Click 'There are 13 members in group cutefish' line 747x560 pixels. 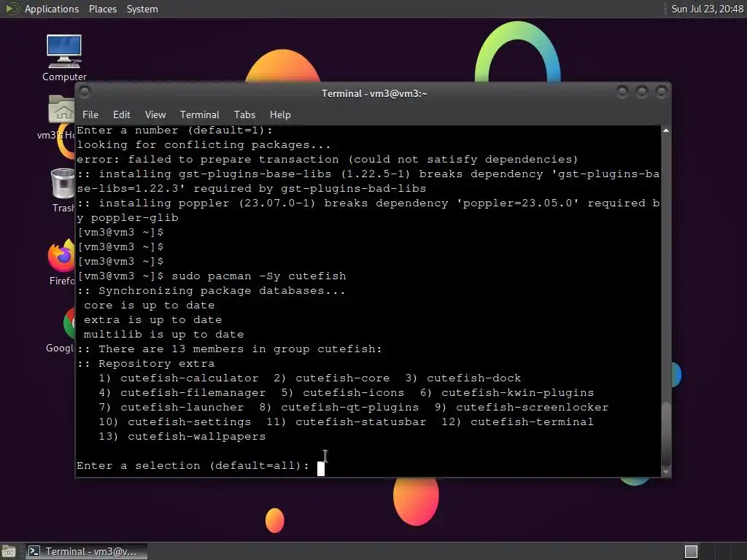pos(230,349)
